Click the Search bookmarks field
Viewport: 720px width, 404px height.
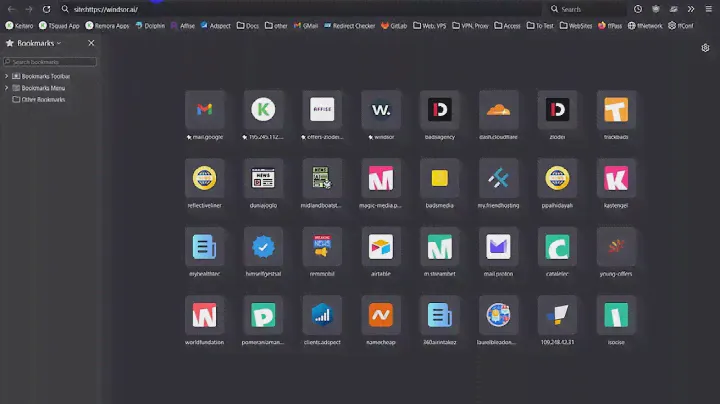[x=52, y=62]
